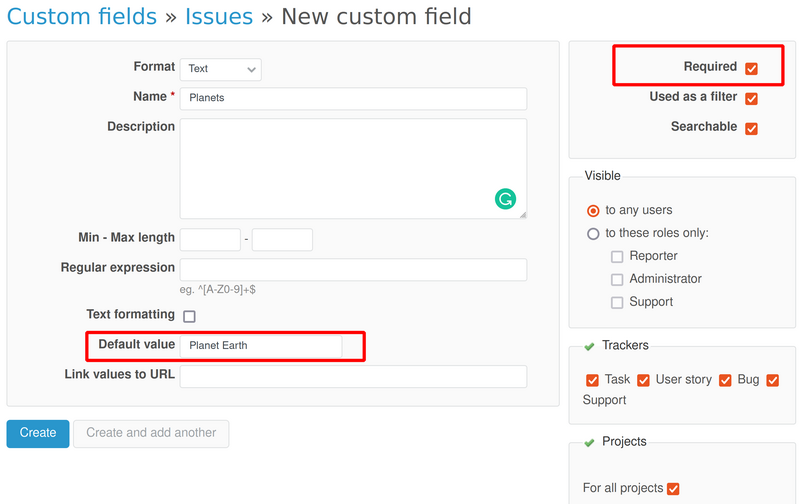This screenshot has width=800, height=504.
Task: Enable the Text formatting checkbox
Action: click(x=189, y=316)
